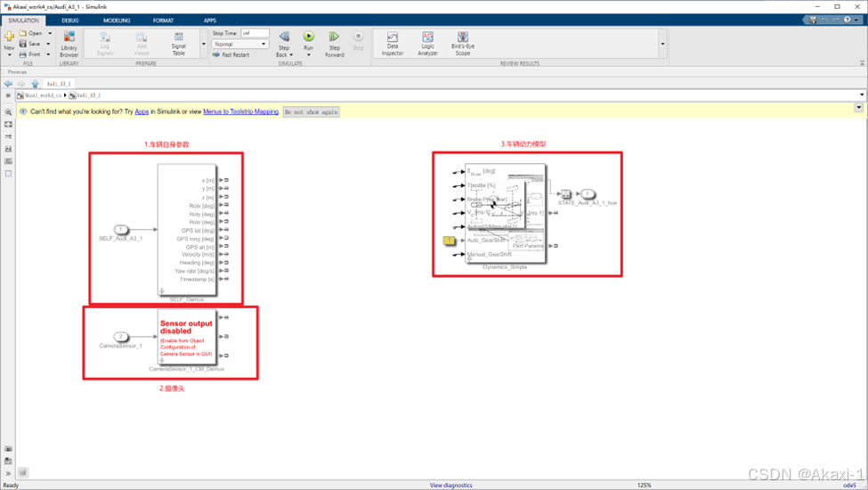Screen dimensions: 868x490
Task: Switch to the Simulation tab
Action: tap(23, 20)
